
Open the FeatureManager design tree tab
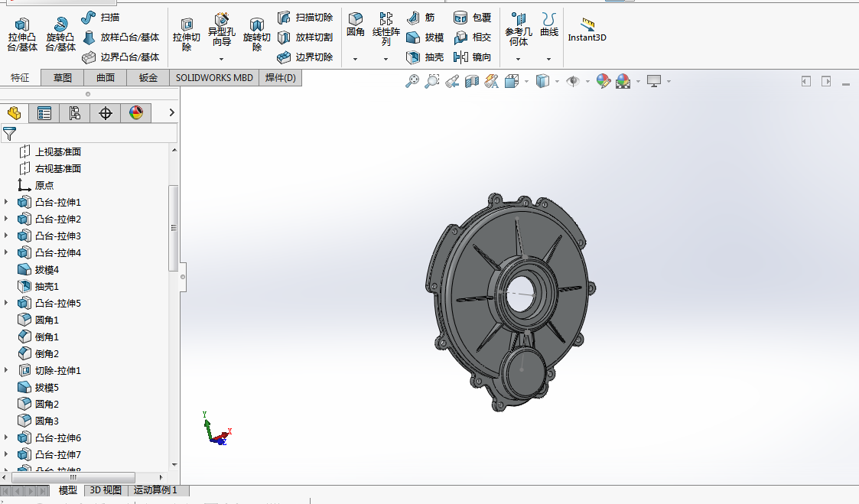[x=15, y=113]
